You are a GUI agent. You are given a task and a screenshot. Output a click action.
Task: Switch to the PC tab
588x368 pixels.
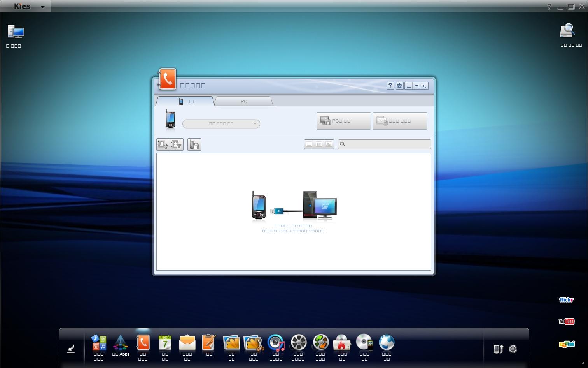click(x=244, y=101)
